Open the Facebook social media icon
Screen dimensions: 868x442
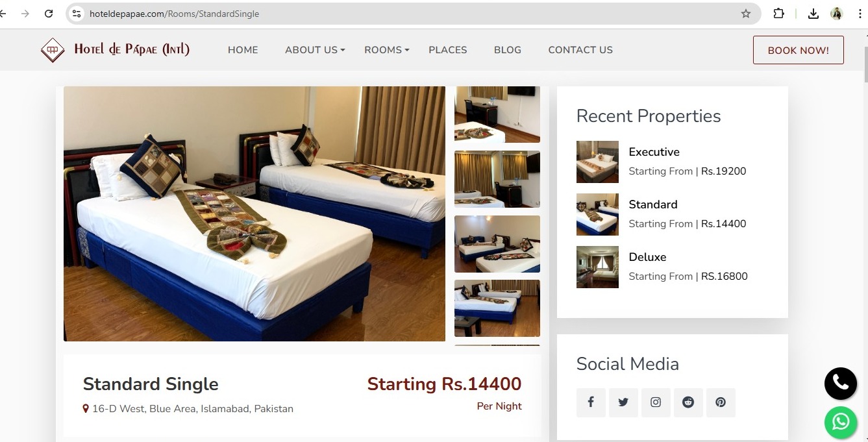[x=591, y=402]
